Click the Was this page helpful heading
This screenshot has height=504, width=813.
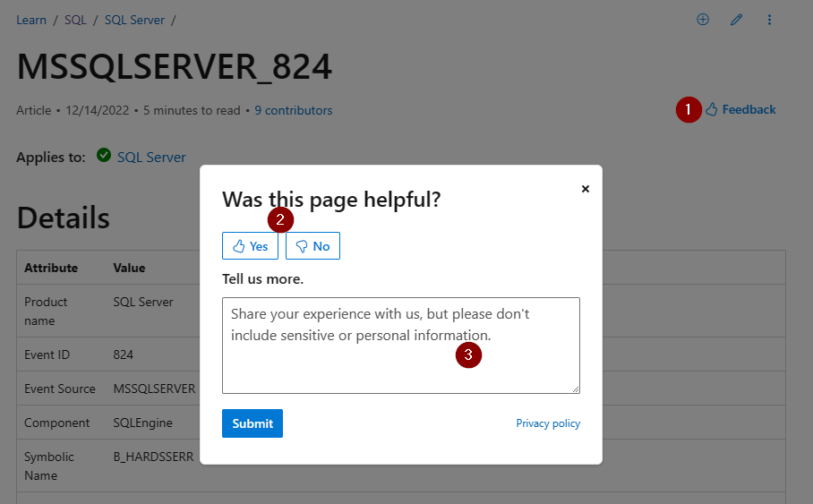[x=331, y=200]
